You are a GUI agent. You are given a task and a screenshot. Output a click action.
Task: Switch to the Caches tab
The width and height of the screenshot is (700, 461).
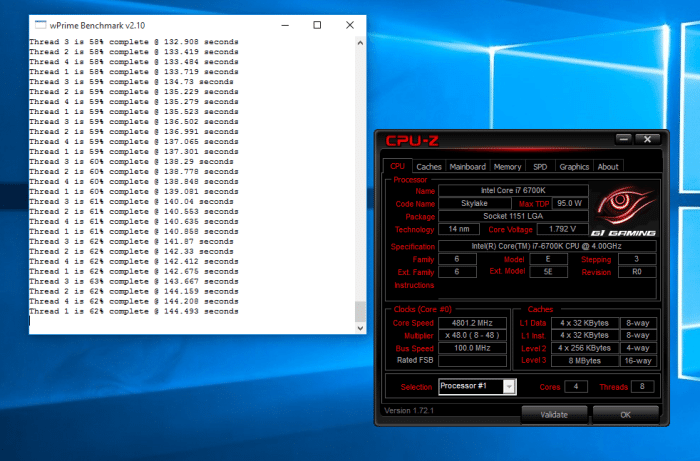(x=429, y=167)
